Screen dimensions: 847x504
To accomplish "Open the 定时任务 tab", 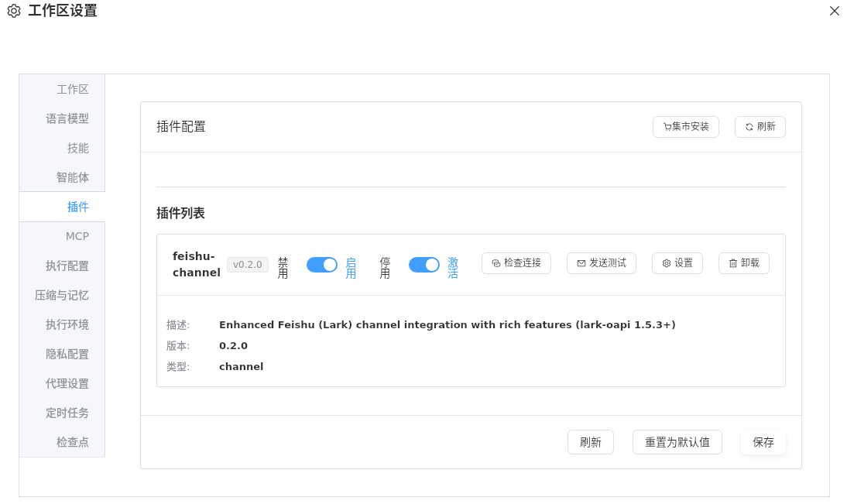I will coord(67,413).
